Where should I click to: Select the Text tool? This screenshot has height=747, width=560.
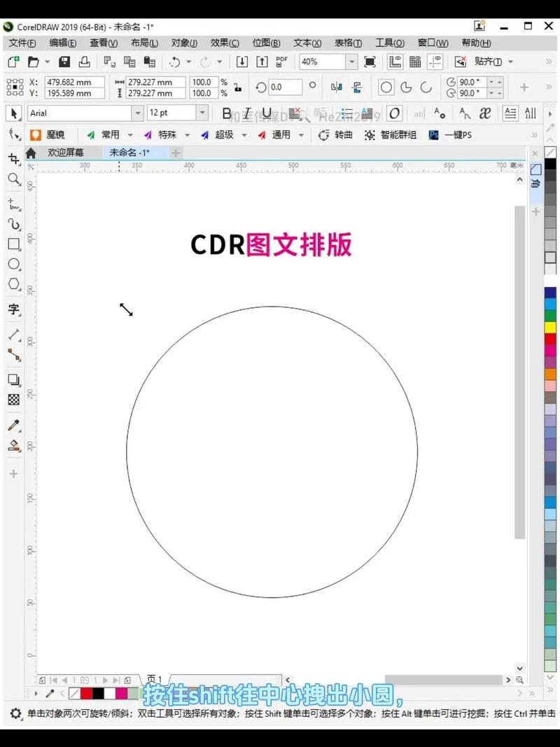tap(13, 309)
